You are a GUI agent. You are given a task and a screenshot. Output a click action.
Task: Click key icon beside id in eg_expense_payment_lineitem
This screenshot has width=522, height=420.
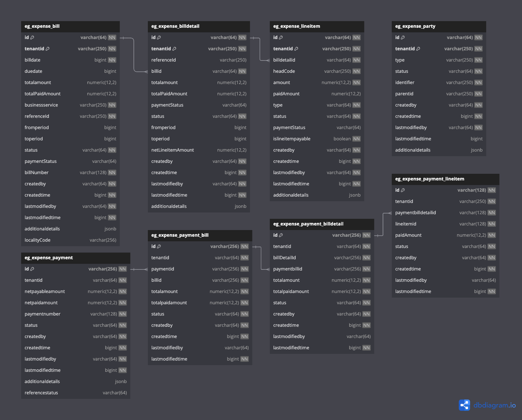coord(403,190)
